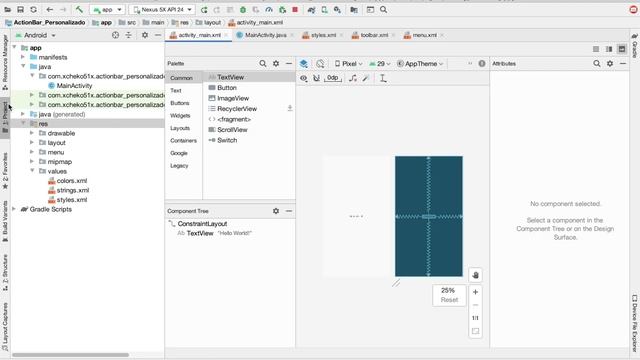Switch to the toolbar.xml tab
This screenshot has width=640, height=360.
click(x=373, y=35)
